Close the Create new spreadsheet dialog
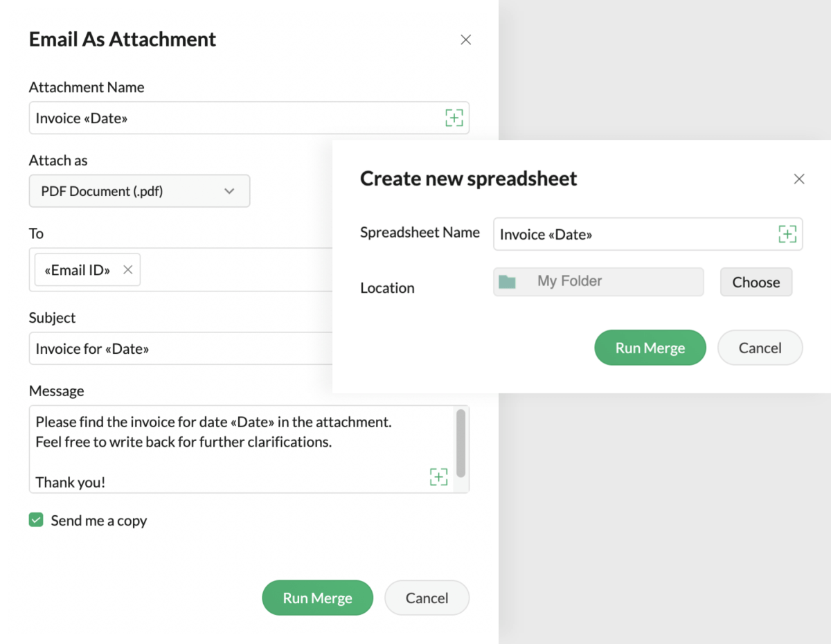Viewport: 831px width, 644px height. click(798, 179)
